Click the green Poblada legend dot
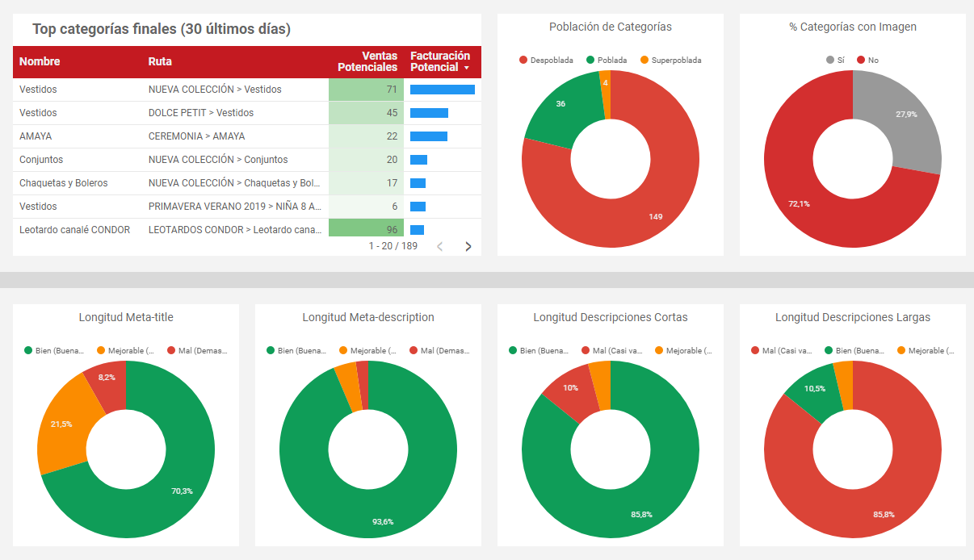Screen dimensions: 974x560 point(588,60)
